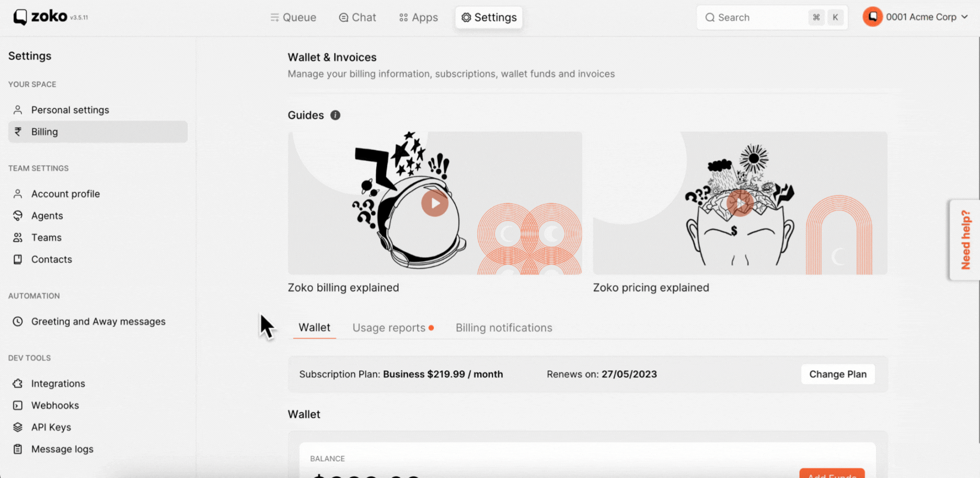This screenshot has width=980, height=478.
Task: Click the Agents headset icon
Action: 18,216
